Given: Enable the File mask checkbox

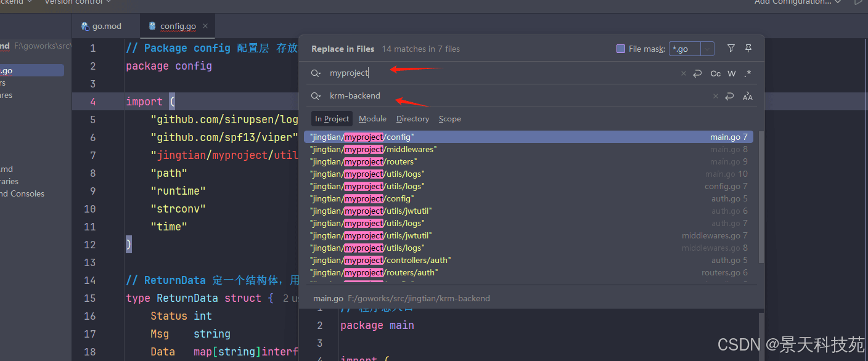Looking at the screenshot, I should (621, 49).
